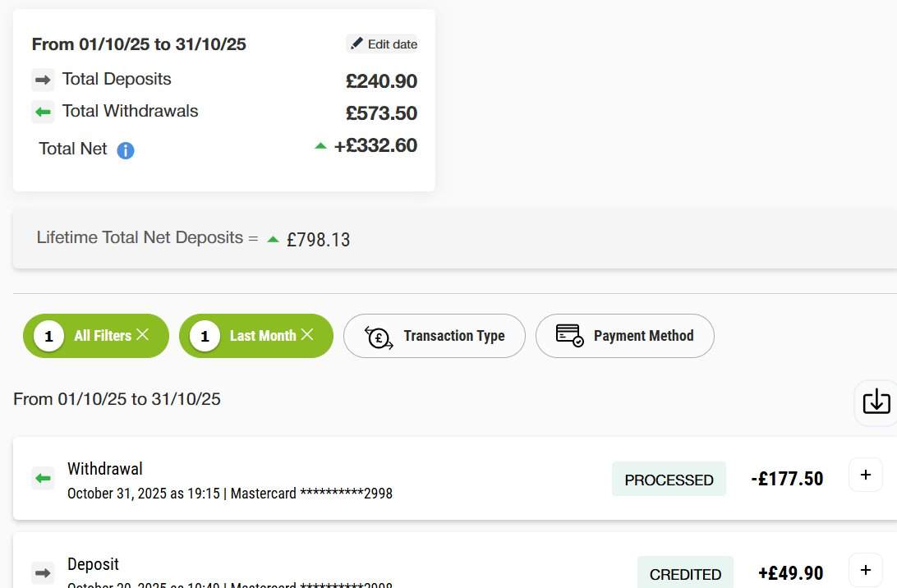
Task: Remove the All Filters chip
Action: pos(143,335)
